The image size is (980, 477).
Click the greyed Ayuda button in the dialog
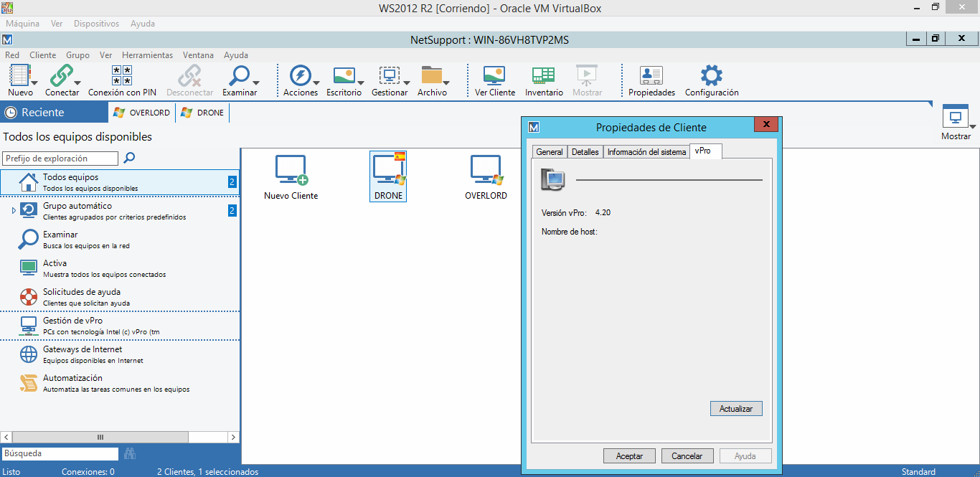tap(745, 456)
